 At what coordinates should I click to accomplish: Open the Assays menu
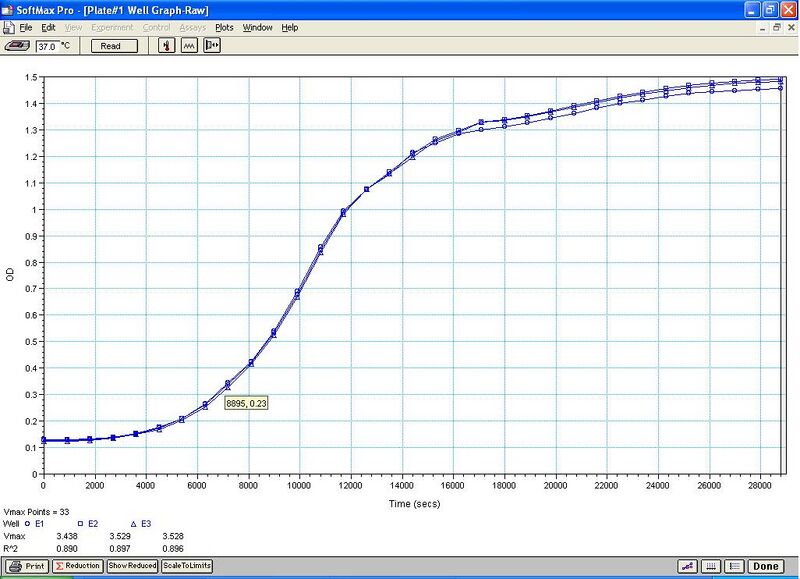point(193,28)
